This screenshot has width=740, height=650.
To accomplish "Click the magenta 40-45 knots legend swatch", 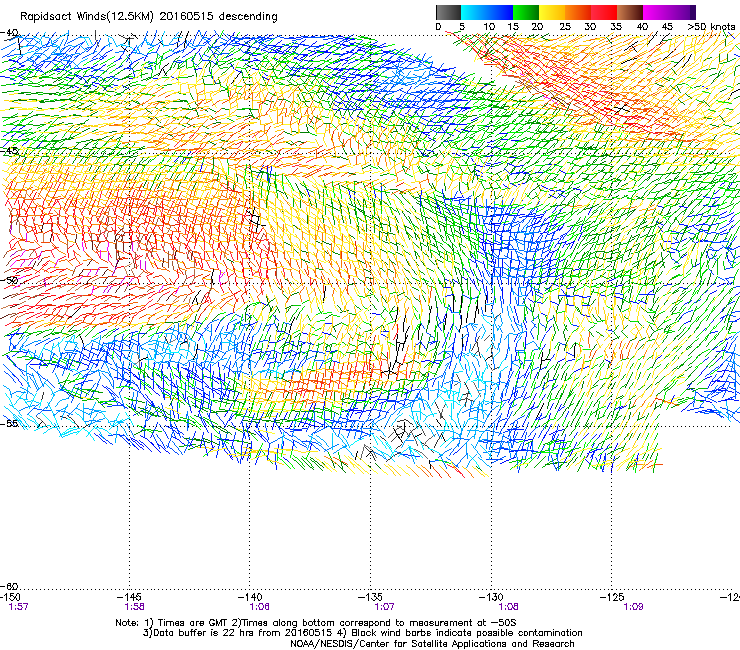I will click(656, 12).
